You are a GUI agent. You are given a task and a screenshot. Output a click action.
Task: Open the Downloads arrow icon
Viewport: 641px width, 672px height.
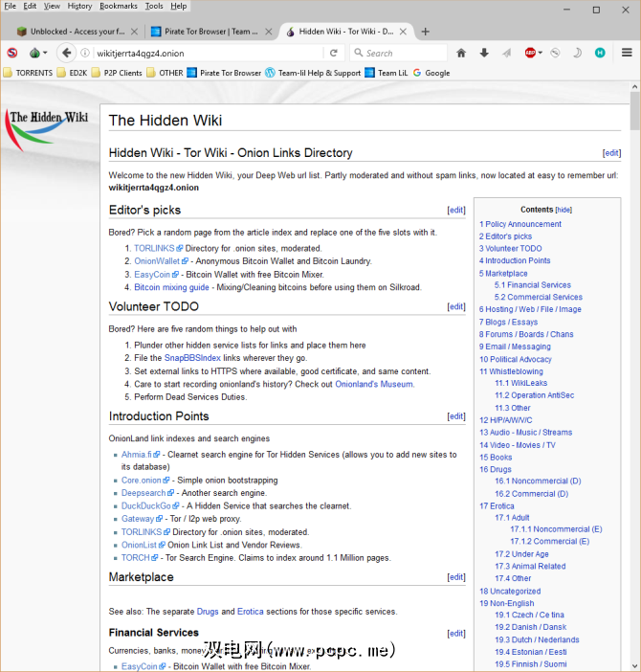coord(484,54)
